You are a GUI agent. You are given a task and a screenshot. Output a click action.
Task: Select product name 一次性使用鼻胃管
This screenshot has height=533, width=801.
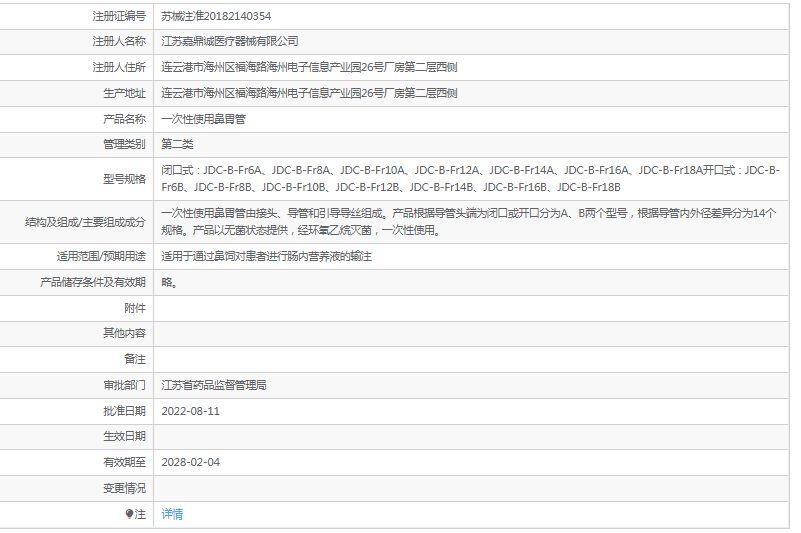tap(203, 120)
